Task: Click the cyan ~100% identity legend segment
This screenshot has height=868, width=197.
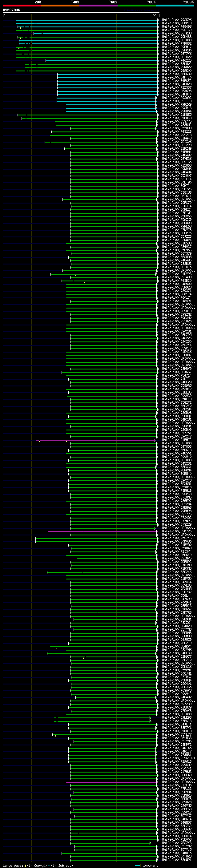Action: coord(175,6)
